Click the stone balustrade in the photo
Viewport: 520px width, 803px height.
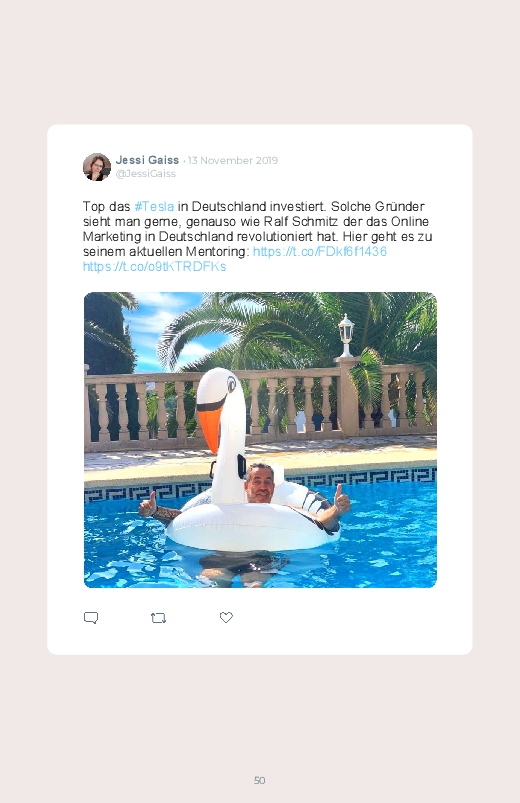pos(260,407)
